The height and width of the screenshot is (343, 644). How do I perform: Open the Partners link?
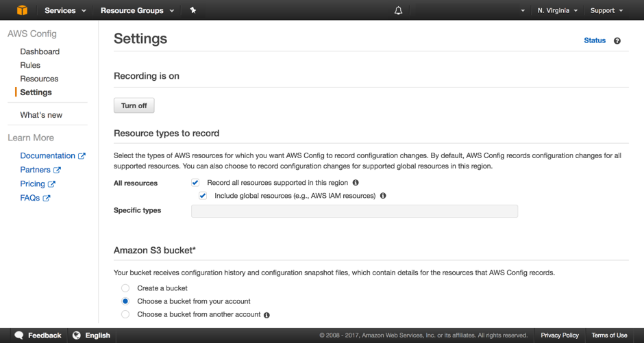click(x=36, y=170)
